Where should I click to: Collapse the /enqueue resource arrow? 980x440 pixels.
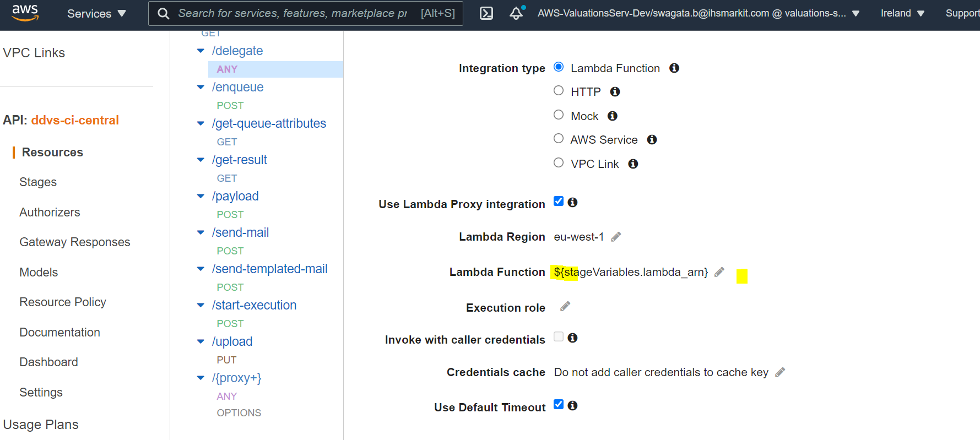pyautogui.click(x=201, y=87)
